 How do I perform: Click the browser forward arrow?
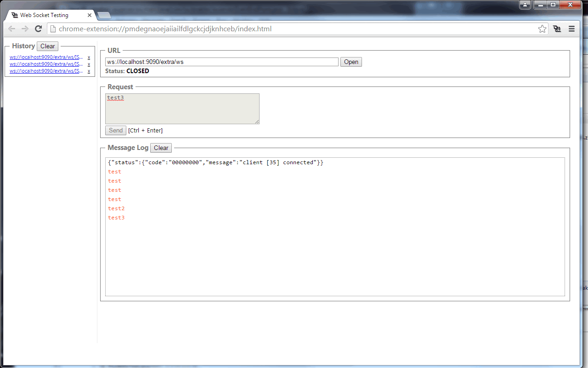click(24, 29)
